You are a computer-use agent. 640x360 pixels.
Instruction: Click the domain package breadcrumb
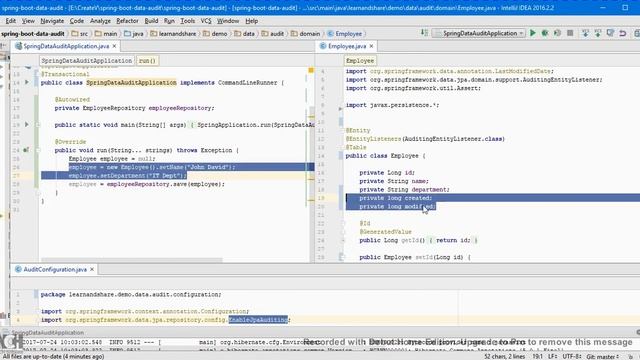[x=306, y=33]
